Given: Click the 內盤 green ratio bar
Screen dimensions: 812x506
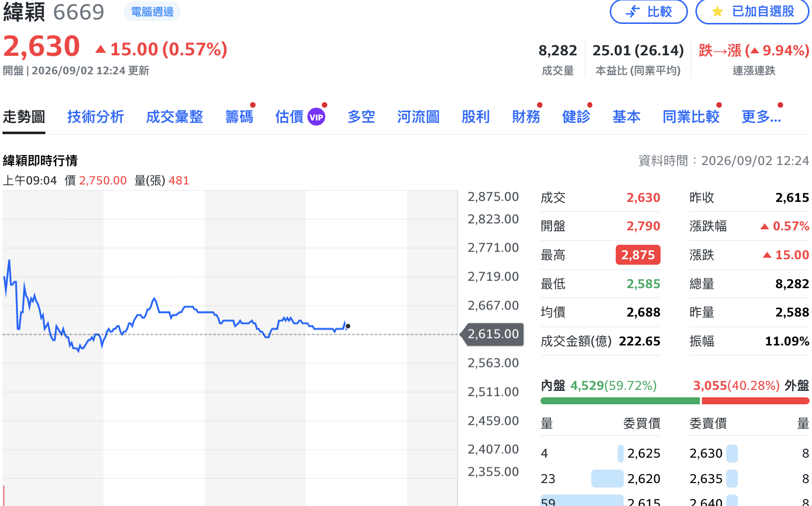Looking at the screenshot, I should [x=620, y=401].
